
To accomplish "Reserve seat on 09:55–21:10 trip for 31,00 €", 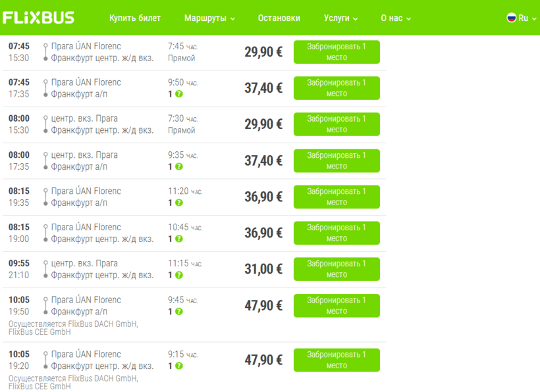I will click(337, 269).
